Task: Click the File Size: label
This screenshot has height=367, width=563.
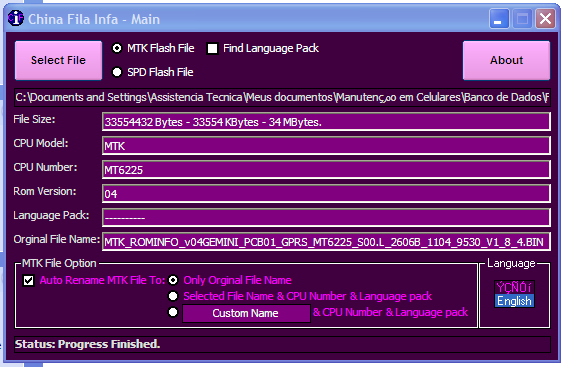Action: 34,119
